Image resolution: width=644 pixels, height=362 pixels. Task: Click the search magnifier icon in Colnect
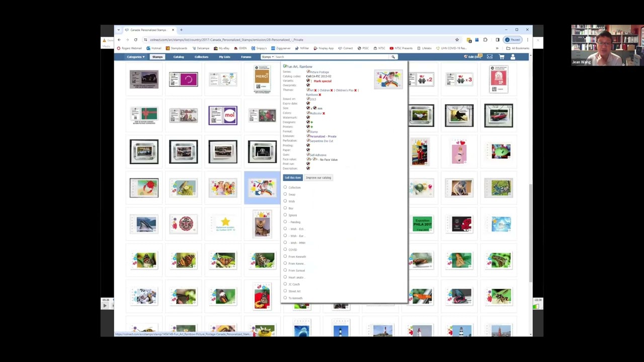[393, 57]
